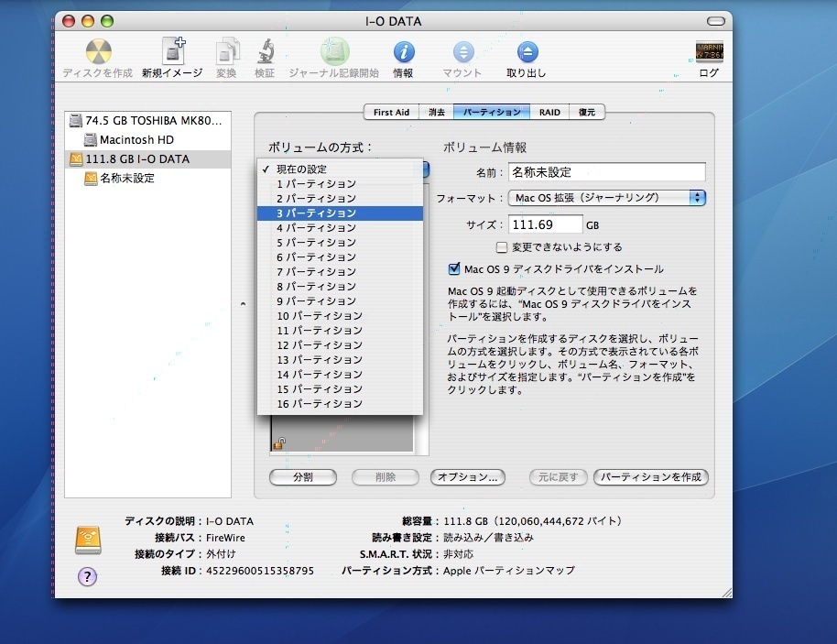
Task: Choose 14 パーティション option
Action: 340,375
